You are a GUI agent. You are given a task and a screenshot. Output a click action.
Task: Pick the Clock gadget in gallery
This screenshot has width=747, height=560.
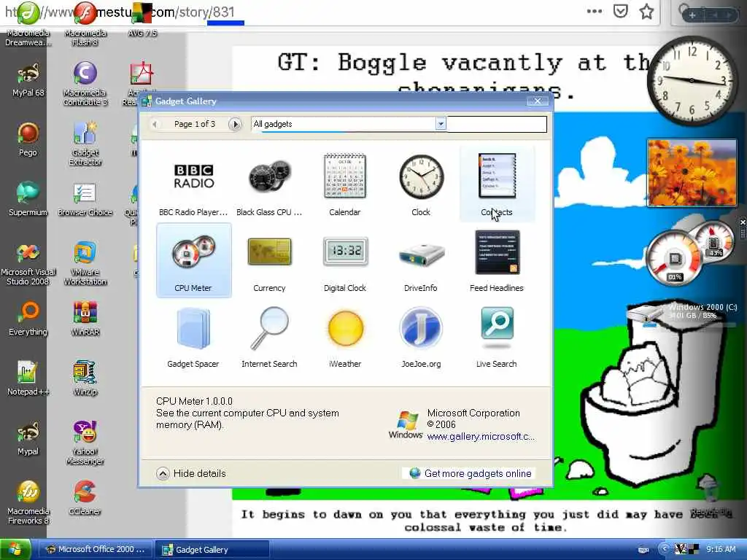(x=421, y=184)
